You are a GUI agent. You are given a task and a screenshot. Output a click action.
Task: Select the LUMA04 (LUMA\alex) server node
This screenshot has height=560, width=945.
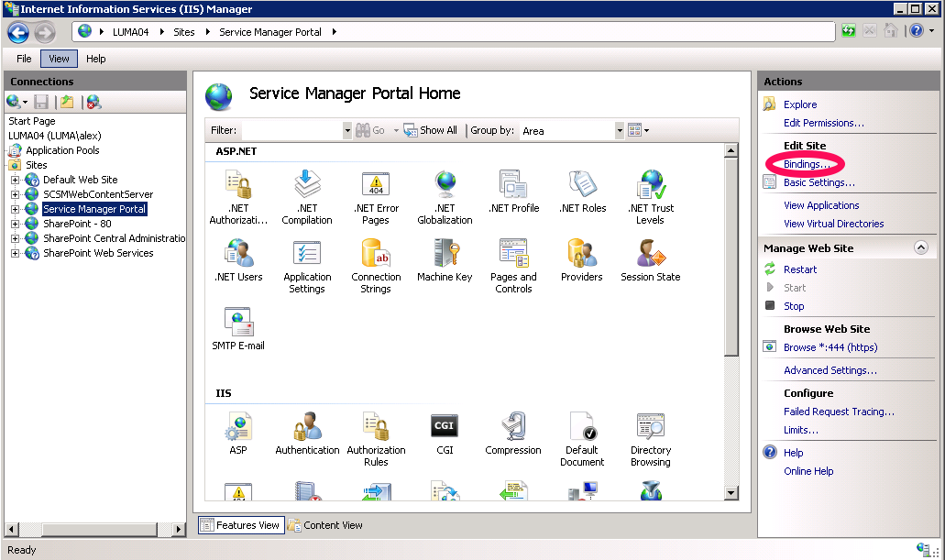point(55,136)
